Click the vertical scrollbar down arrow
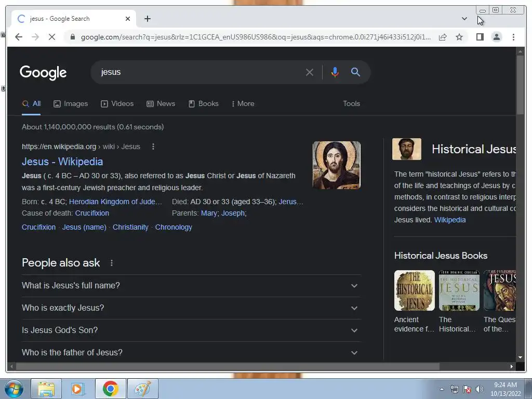This screenshot has width=532, height=399. (520, 357)
